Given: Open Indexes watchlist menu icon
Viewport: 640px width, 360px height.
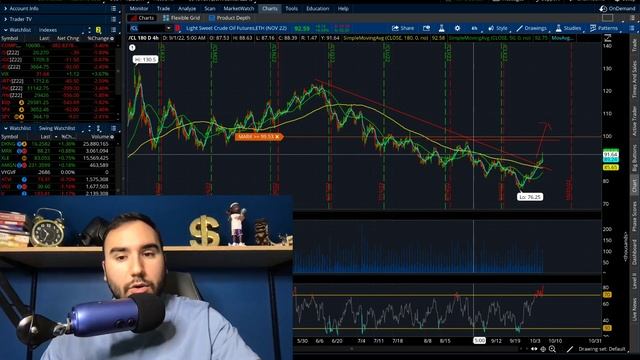Looking at the screenshot, I should tap(113, 30).
